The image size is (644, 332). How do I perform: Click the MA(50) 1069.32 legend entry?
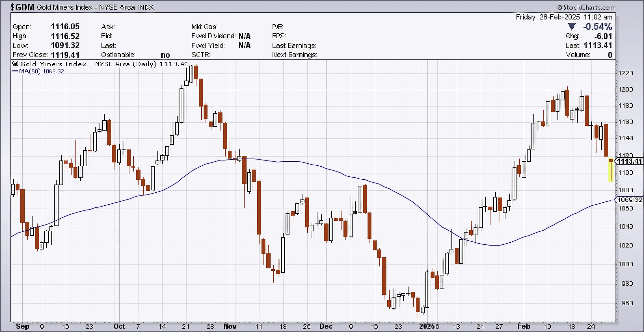point(38,71)
